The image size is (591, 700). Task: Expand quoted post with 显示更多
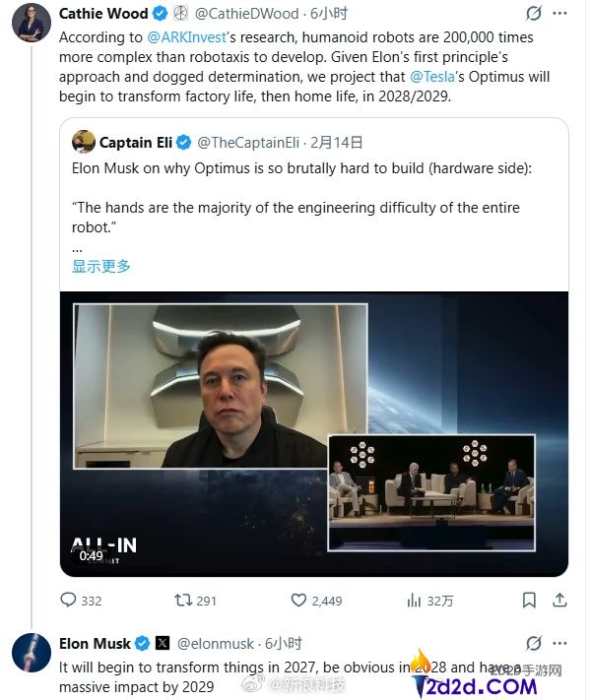pos(101,266)
